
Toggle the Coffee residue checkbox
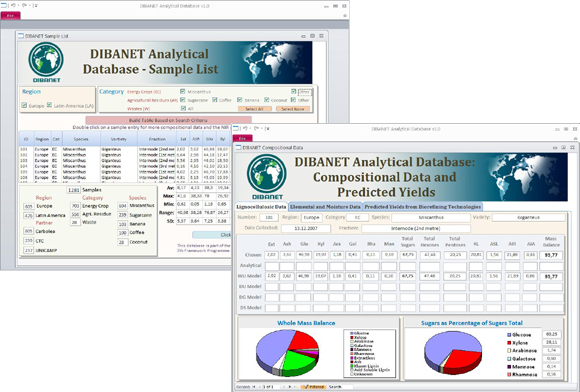coord(215,100)
